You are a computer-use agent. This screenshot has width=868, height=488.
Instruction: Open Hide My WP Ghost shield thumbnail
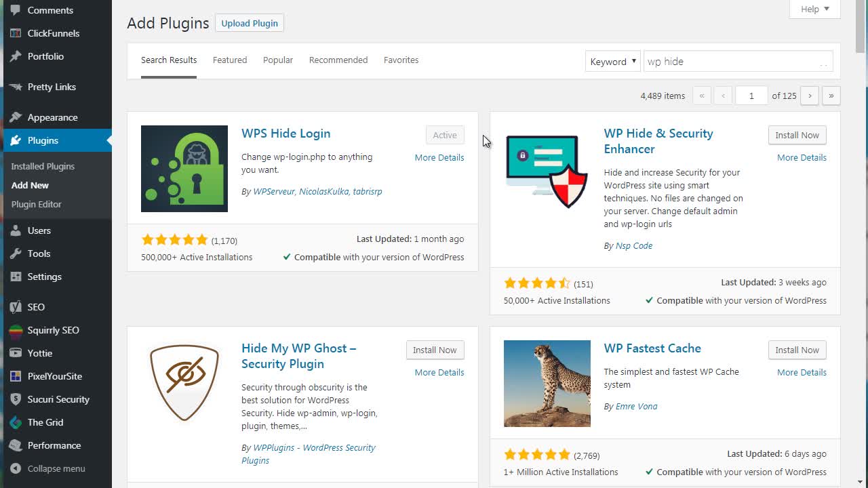(x=184, y=384)
